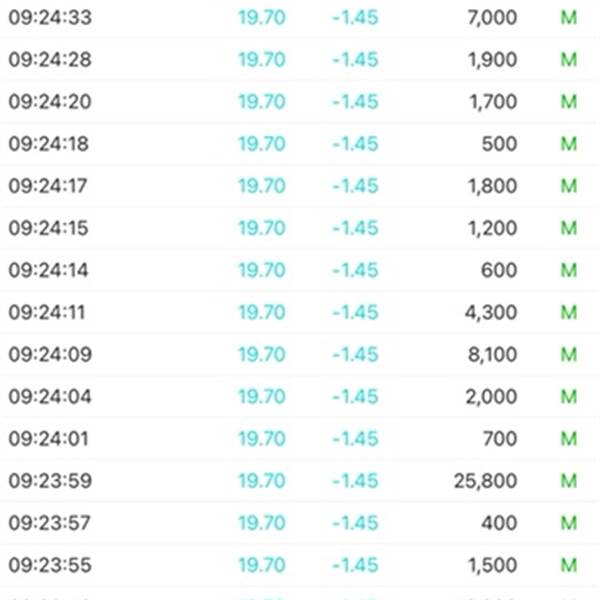Viewport: 600px width, 600px height.
Task: Click the 7,000 volume entry
Action: point(492,18)
